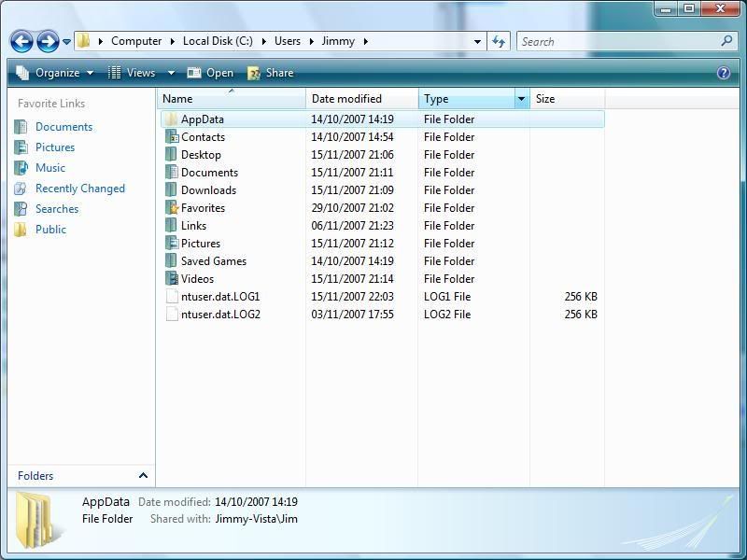Expand the Folders pane chevron
The width and height of the screenshot is (747, 560).
(x=143, y=475)
